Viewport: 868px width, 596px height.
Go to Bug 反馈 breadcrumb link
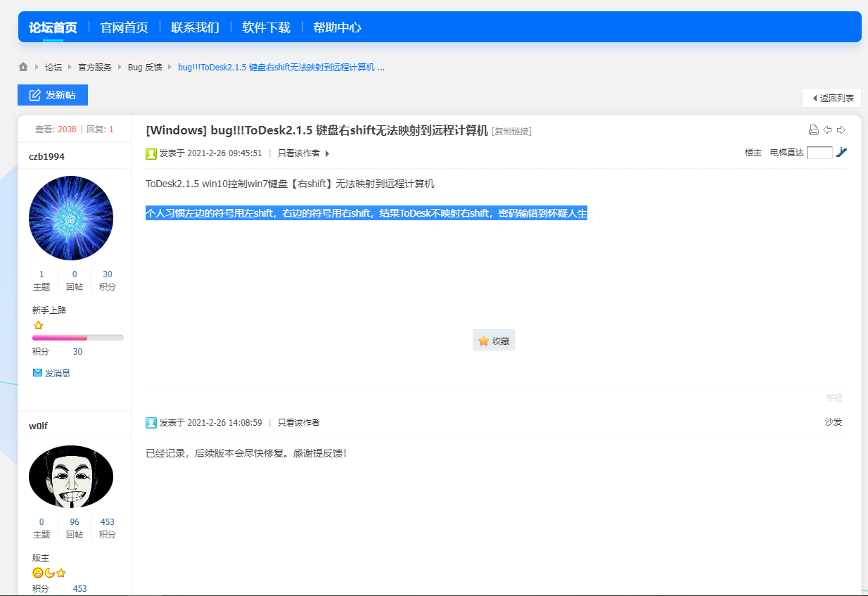145,68
